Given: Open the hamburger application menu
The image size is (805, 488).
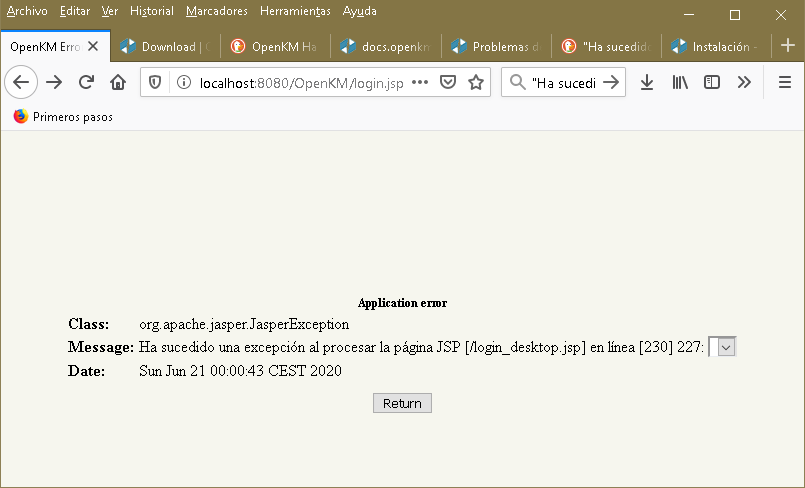Looking at the screenshot, I should tap(784, 82).
